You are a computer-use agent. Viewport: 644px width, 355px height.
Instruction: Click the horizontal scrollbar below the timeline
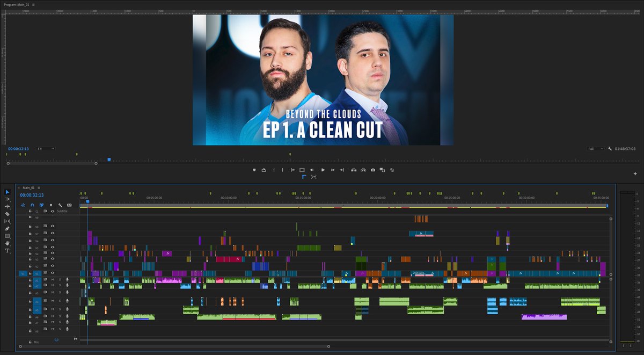coord(204,346)
